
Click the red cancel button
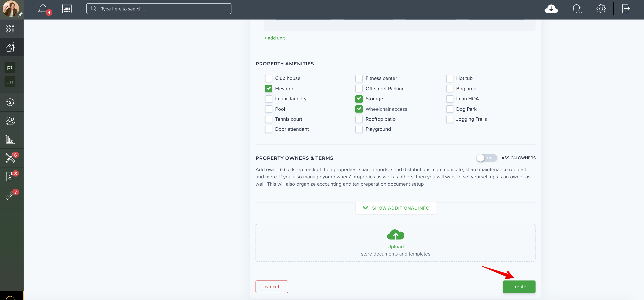tap(271, 287)
